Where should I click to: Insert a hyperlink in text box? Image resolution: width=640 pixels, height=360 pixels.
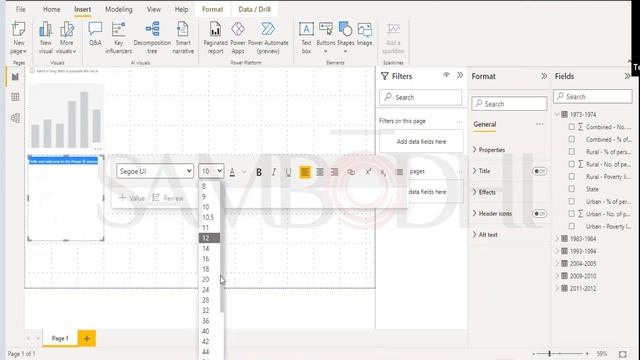351,172
